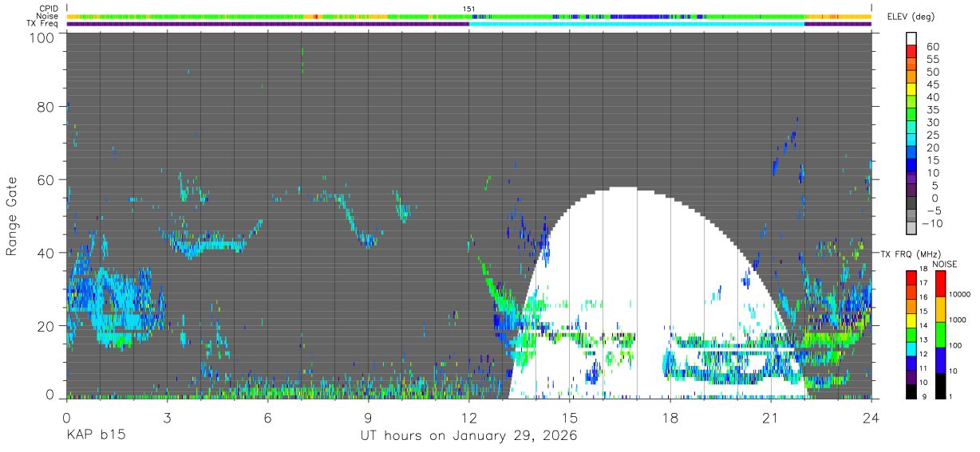
Task: Click NOISE scale label 1
Action: point(951,396)
